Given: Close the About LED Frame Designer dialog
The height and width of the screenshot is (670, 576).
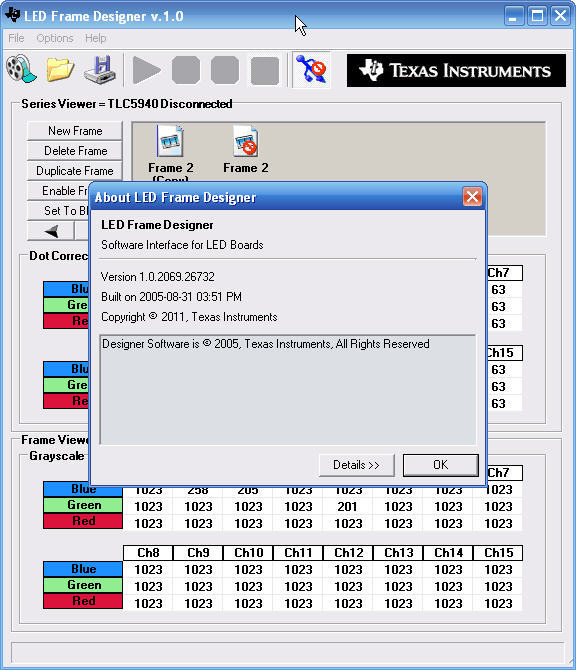Looking at the screenshot, I should 472,197.
